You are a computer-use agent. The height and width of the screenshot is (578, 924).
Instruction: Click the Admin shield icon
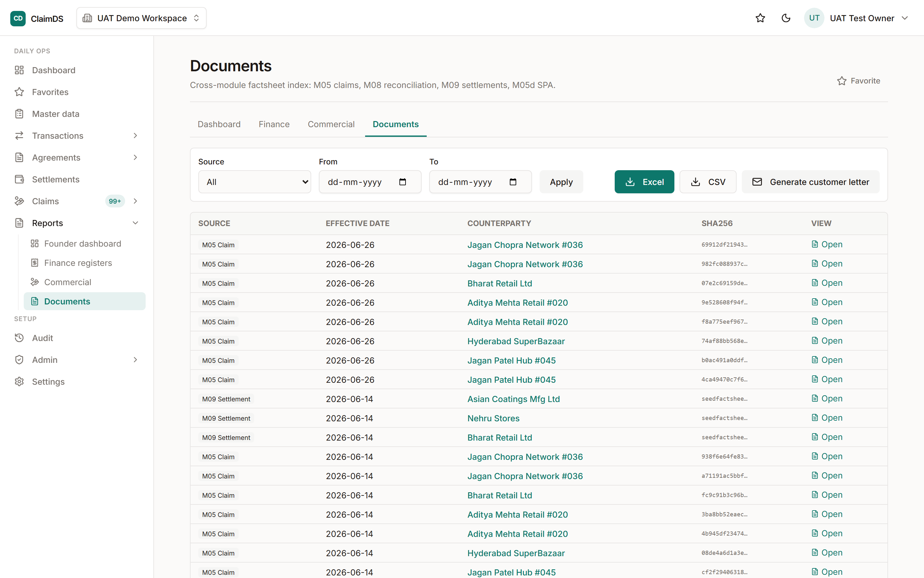pos(19,359)
